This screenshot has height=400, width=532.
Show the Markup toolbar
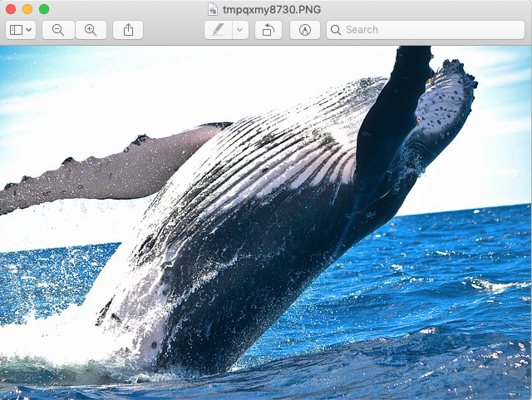(305, 30)
